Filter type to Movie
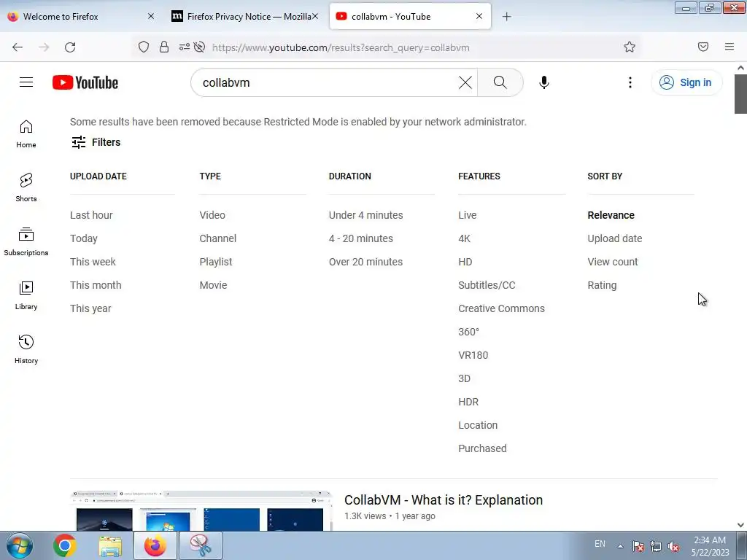 coord(214,285)
